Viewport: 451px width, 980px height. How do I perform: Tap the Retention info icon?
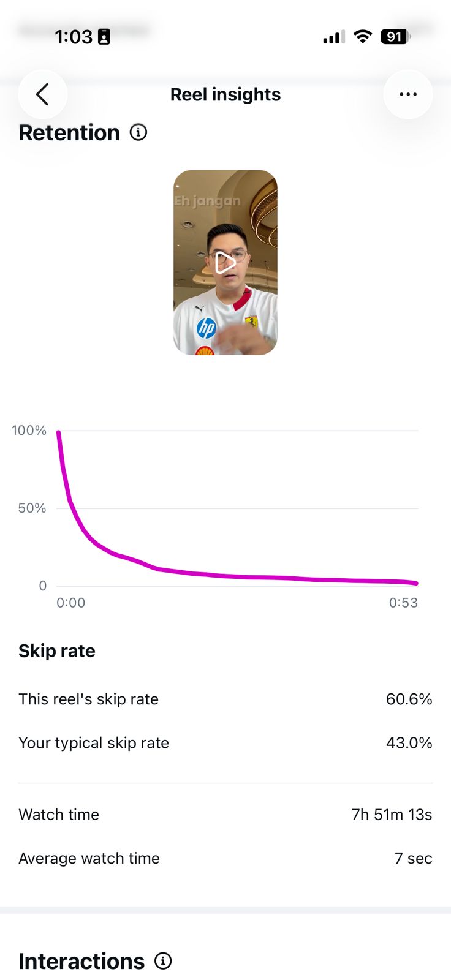138,132
